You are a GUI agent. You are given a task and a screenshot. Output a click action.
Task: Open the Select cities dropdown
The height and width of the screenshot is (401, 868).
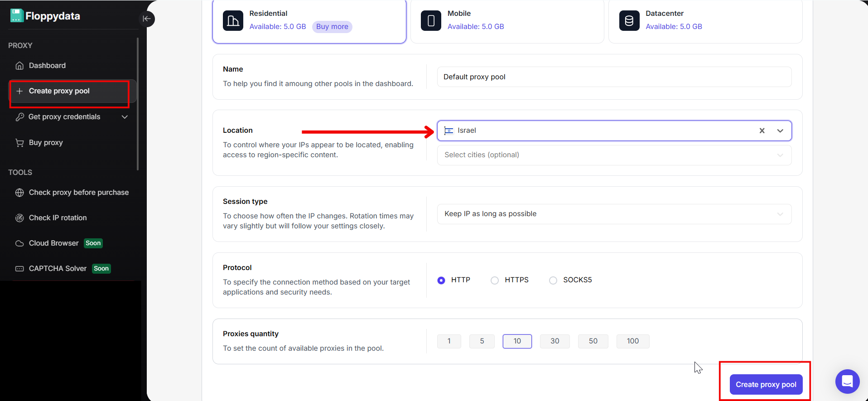tap(614, 155)
